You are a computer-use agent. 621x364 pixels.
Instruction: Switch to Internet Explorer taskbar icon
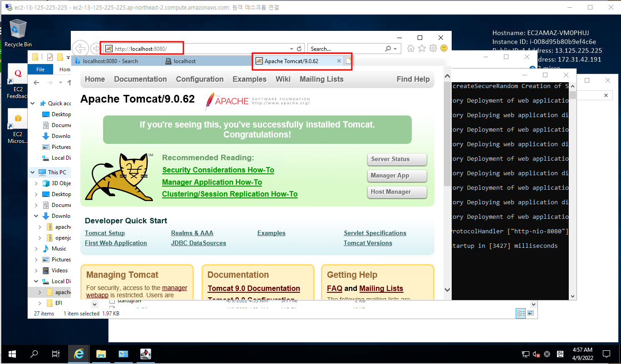click(79, 354)
